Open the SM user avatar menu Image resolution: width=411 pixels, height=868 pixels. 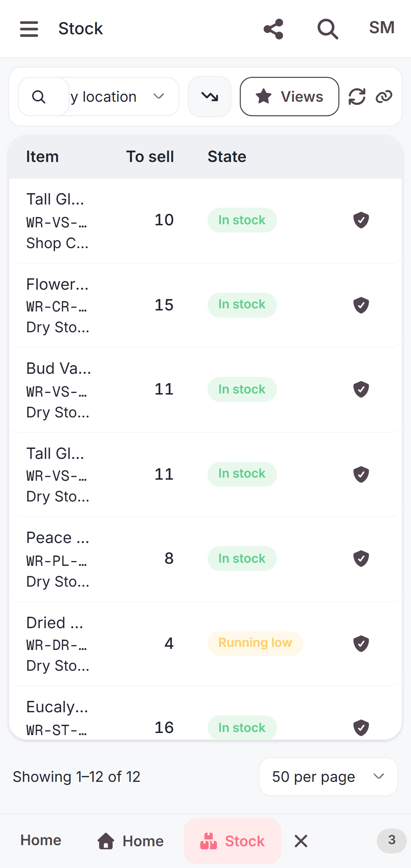pyautogui.click(x=382, y=28)
